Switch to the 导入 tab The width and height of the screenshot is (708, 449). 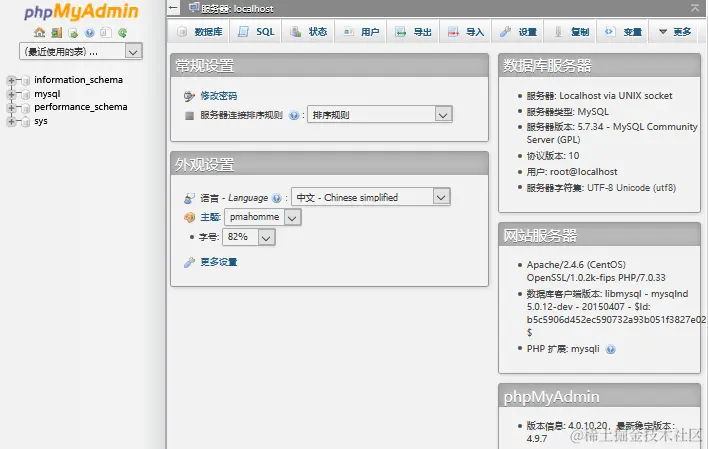[466, 32]
